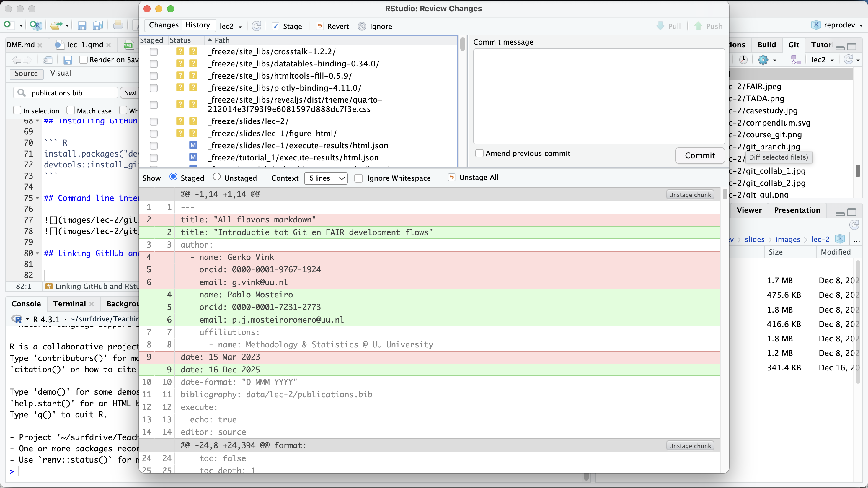This screenshot has width=868, height=488.
Task: Open the lec2 branch dropdown in Git pane
Action: point(823,60)
